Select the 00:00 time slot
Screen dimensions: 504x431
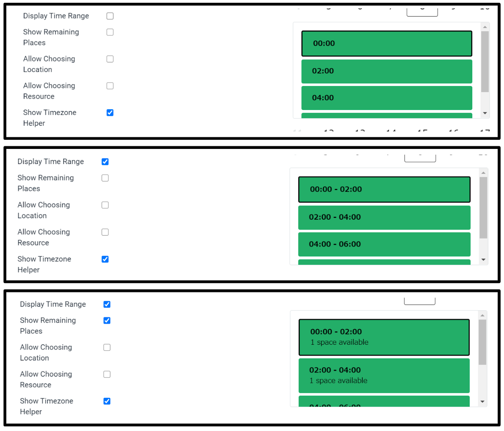[x=387, y=43]
